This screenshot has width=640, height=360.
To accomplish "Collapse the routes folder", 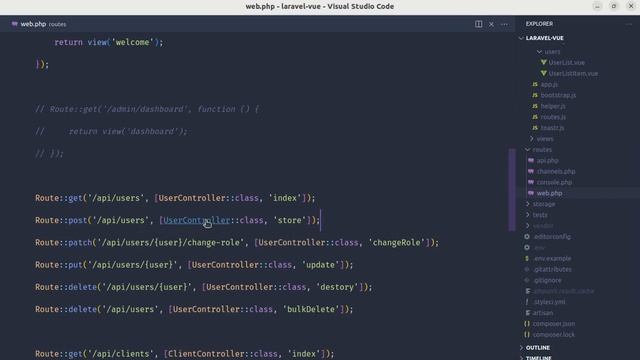I will point(528,150).
